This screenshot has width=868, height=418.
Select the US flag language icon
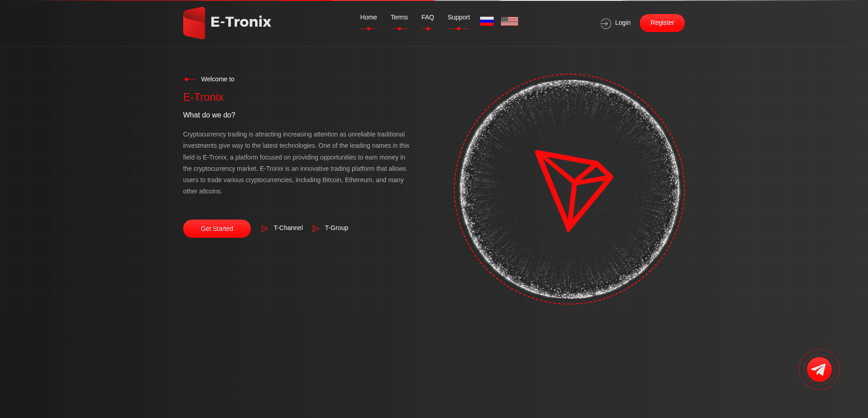(x=509, y=21)
